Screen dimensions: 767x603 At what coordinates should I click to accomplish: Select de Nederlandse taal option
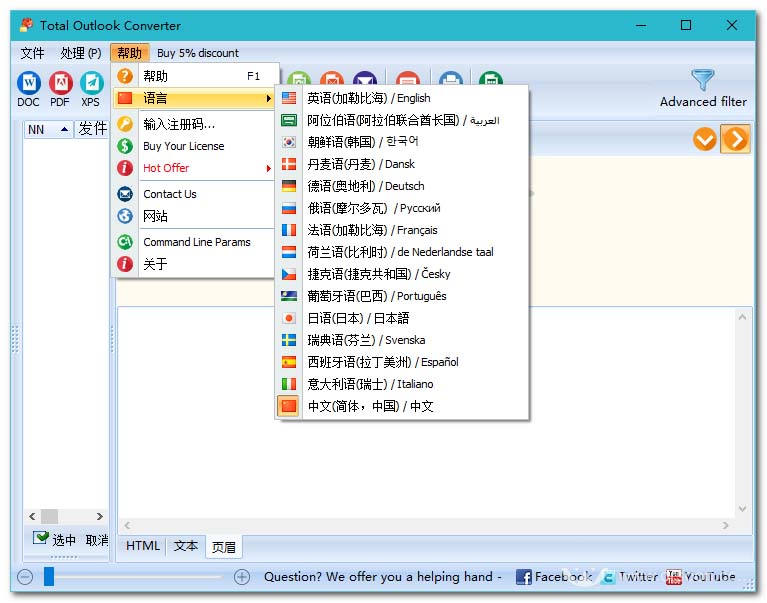coord(402,252)
